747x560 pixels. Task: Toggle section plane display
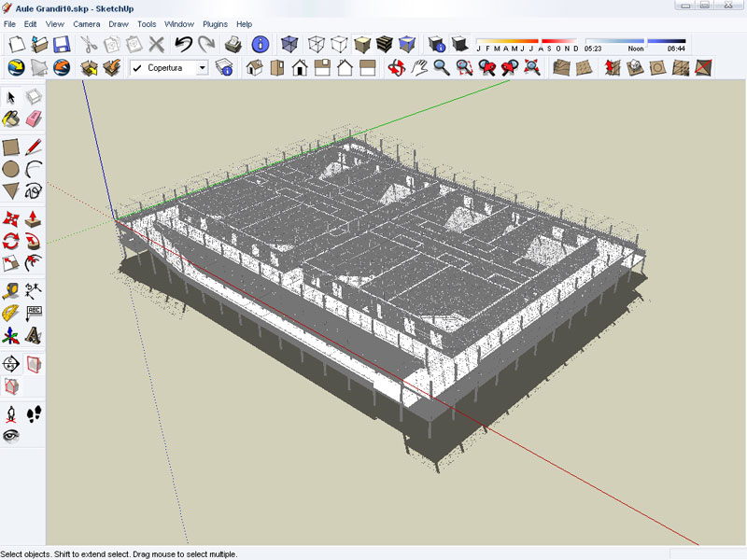pyautogui.click(x=34, y=363)
